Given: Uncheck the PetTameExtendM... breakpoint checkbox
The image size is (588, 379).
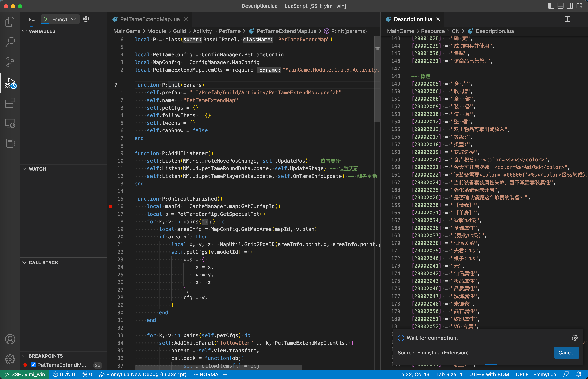Looking at the screenshot, I should (33, 365).
